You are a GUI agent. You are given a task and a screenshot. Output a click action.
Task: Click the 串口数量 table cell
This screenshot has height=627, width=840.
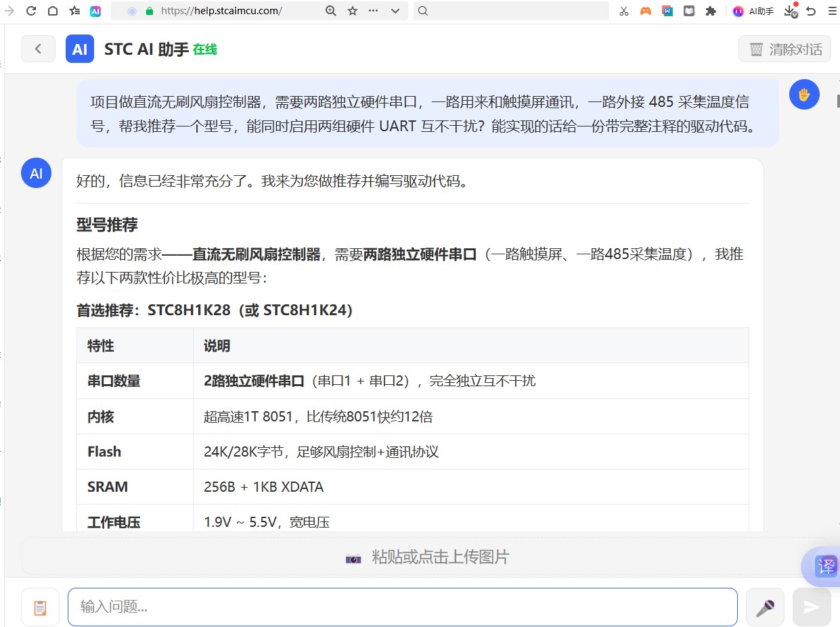click(135, 381)
